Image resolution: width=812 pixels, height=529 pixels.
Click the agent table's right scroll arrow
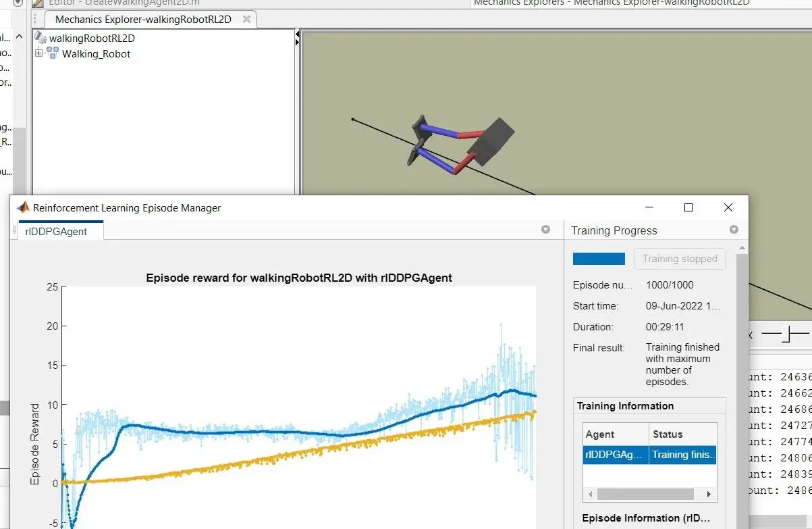[x=709, y=495]
